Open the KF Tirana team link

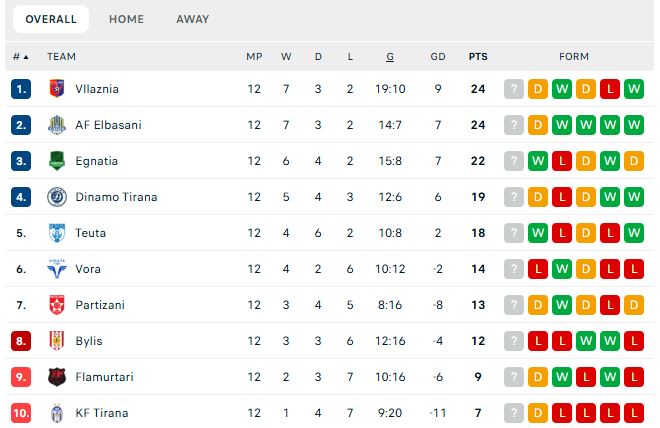click(x=101, y=413)
